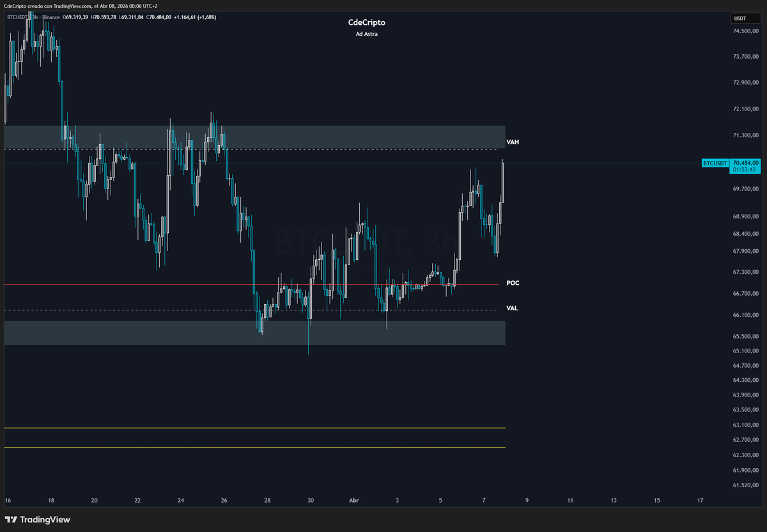Click date label 5 on time axis
This screenshot has height=532, width=767.
coord(441,501)
